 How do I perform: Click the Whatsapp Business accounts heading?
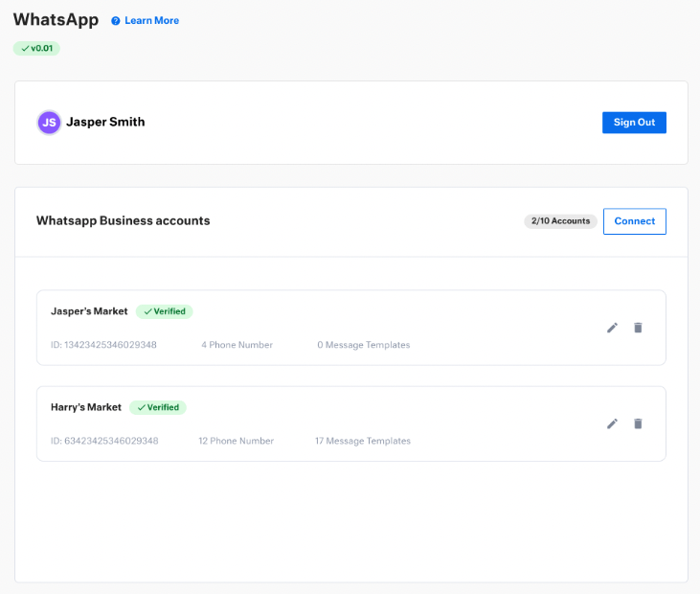124,220
